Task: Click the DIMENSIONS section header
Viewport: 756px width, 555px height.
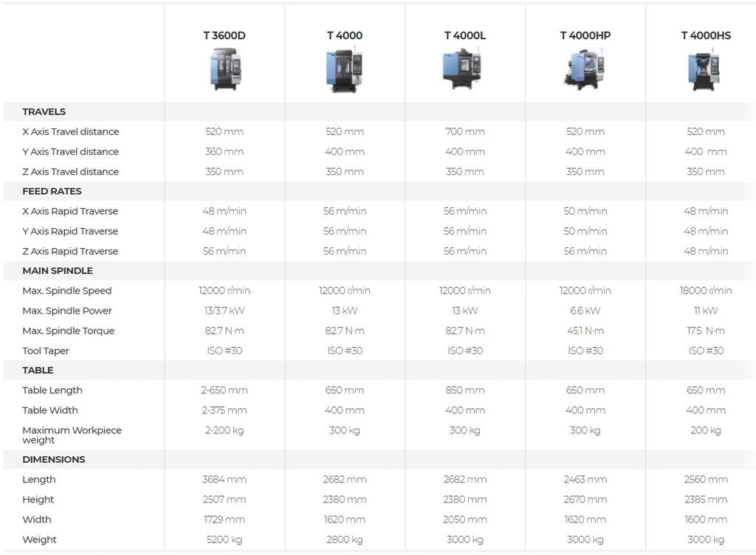Action: pos(53,460)
